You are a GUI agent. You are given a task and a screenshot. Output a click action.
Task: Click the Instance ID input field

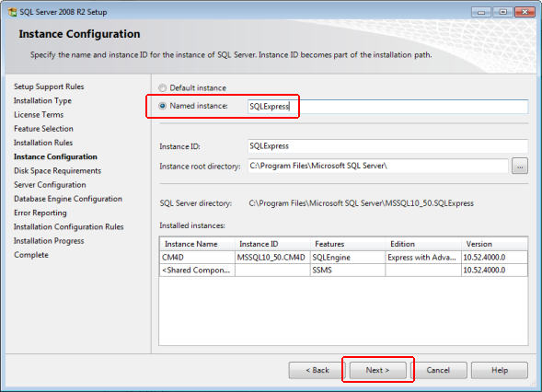click(x=387, y=146)
